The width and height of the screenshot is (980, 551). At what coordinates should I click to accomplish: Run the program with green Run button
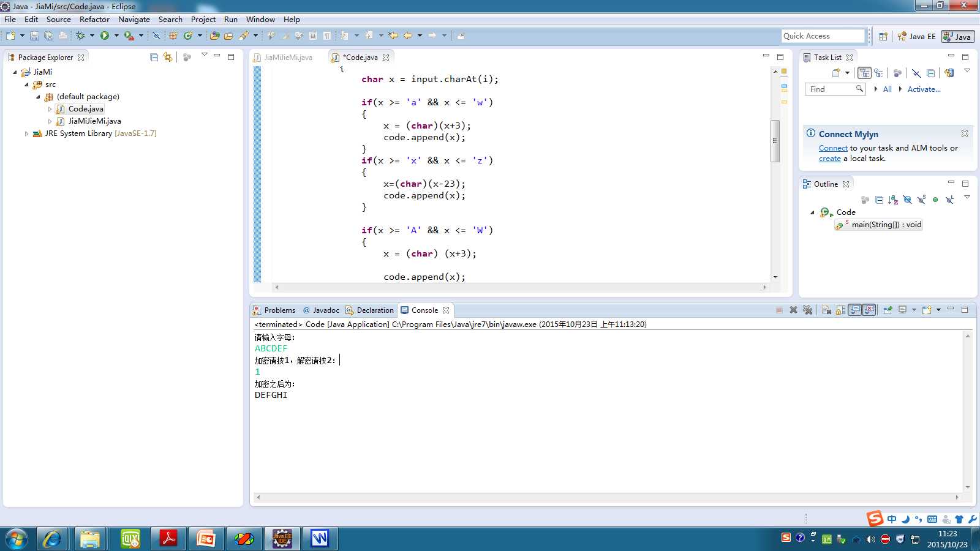(x=105, y=36)
